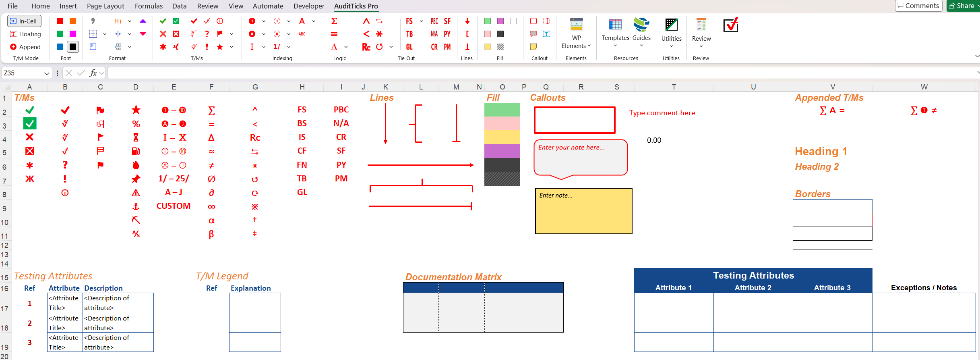The height and width of the screenshot is (360, 980).
Task: Insert TB trial balance tie-out mark
Action: (x=409, y=34)
